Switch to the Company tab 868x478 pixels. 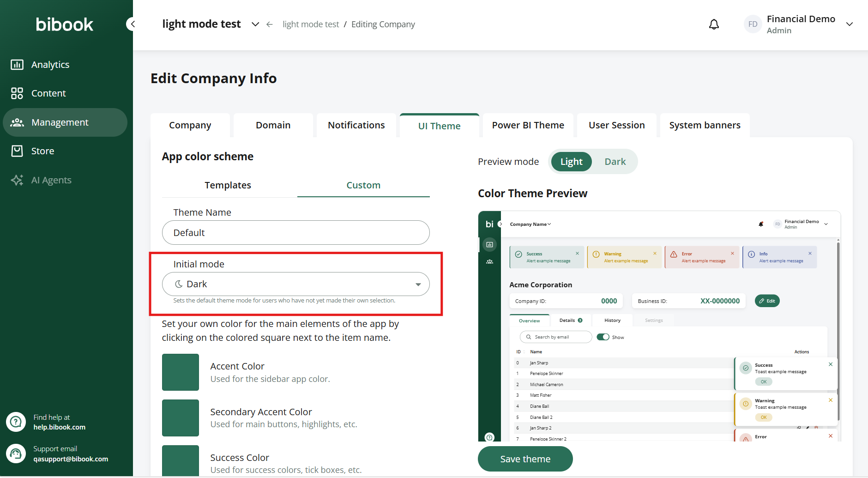[x=190, y=125]
